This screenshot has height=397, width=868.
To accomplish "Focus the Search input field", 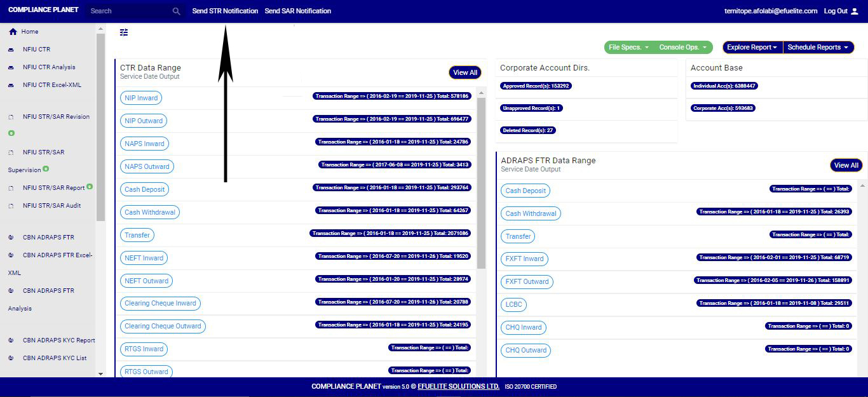I will click(130, 11).
